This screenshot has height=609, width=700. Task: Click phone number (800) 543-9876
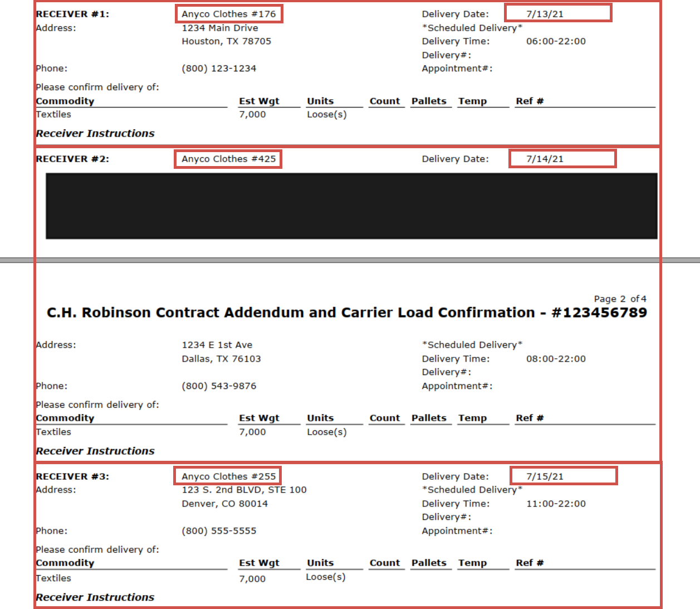pos(219,386)
